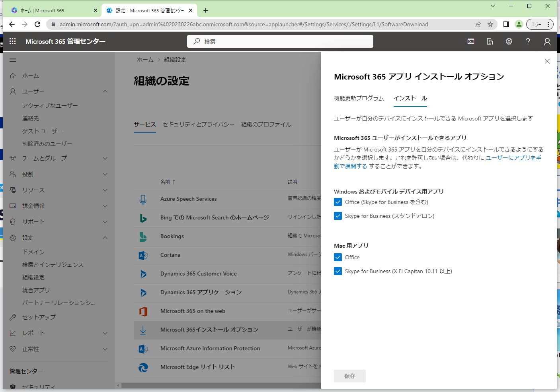Open the account profile icon in header
560x392 pixels.
[547, 41]
